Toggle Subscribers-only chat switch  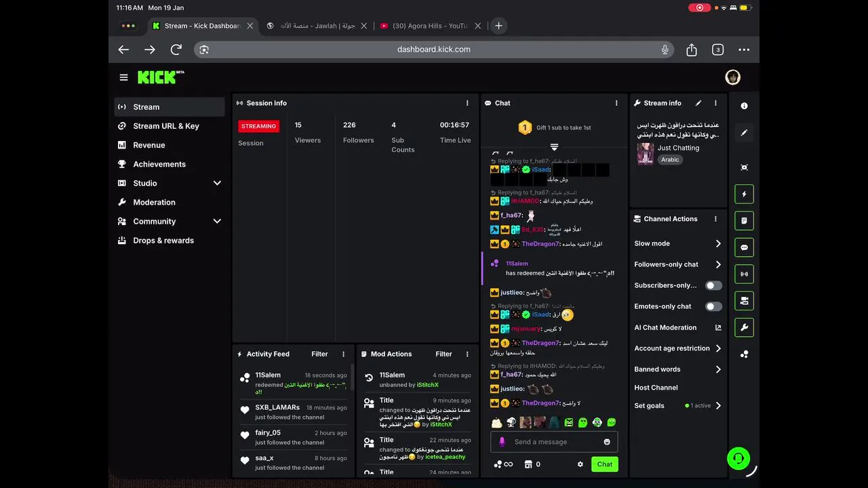[713, 285]
